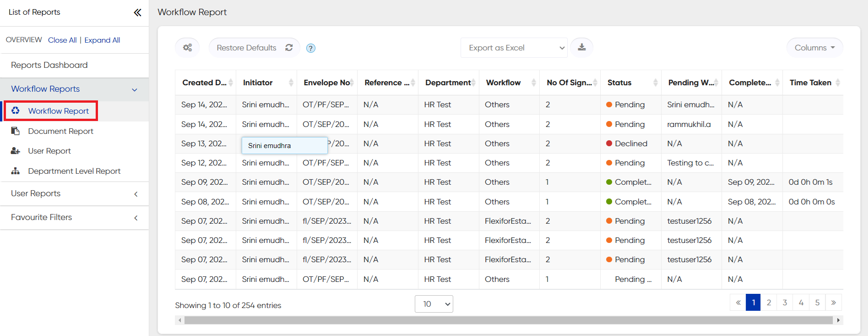868x336 pixels.
Task: Click the download export icon
Action: click(x=581, y=47)
